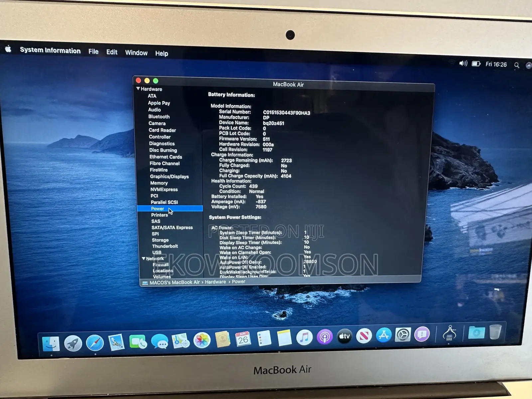Select Camera in the sidebar
This screenshot has height=399, width=532.
[157, 123]
